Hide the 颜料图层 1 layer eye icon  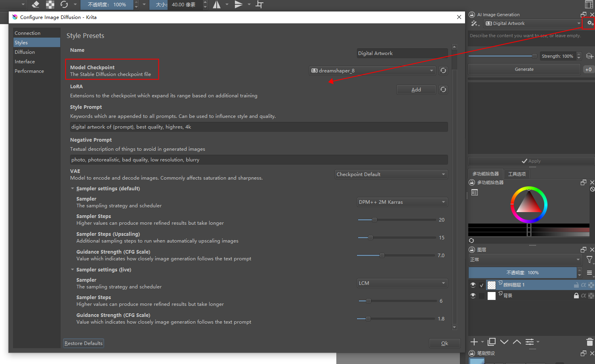pos(473,285)
